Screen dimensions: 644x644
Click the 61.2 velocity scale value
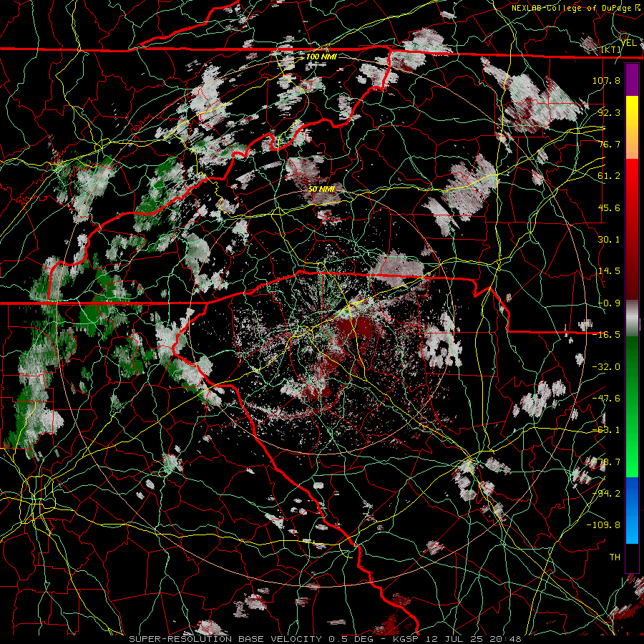pyautogui.click(x=609, y=176)
